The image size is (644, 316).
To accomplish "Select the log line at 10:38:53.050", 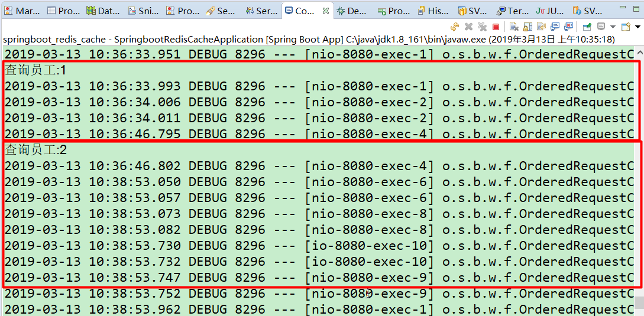I will click(x=319, y=182).
